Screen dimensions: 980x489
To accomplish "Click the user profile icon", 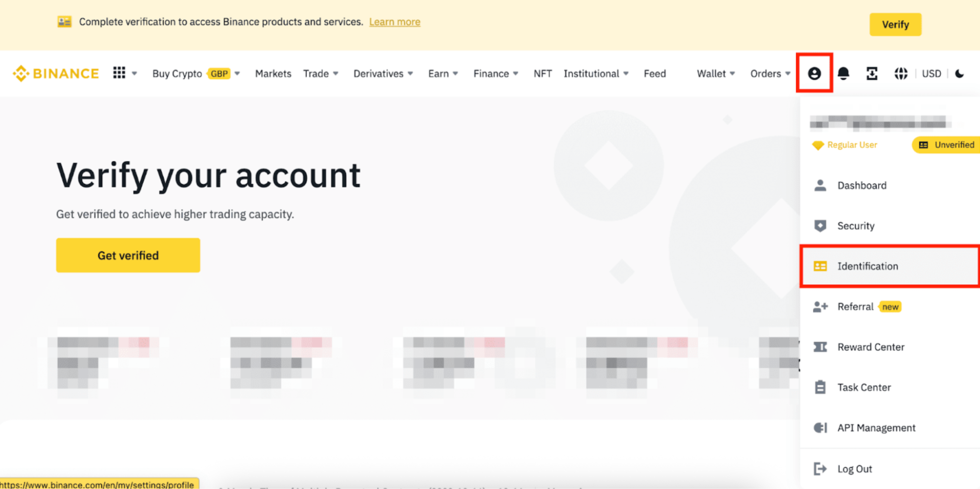I will pos(814,73).
